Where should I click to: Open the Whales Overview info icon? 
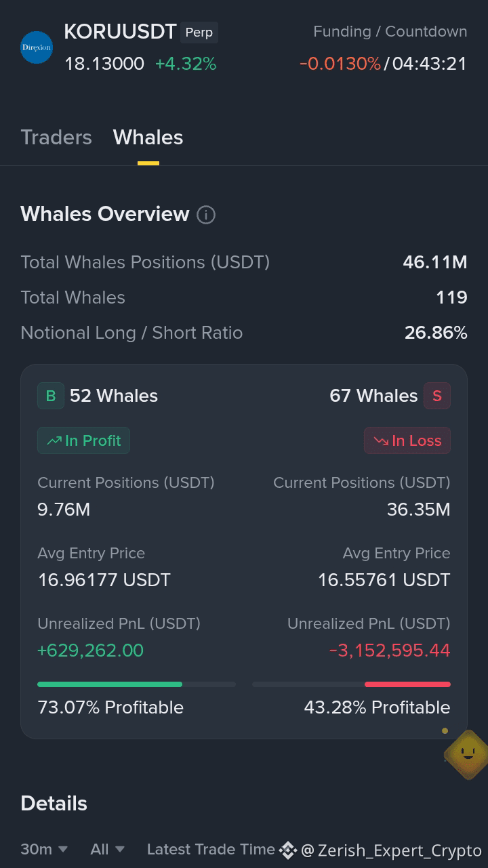tap(206, 215)
